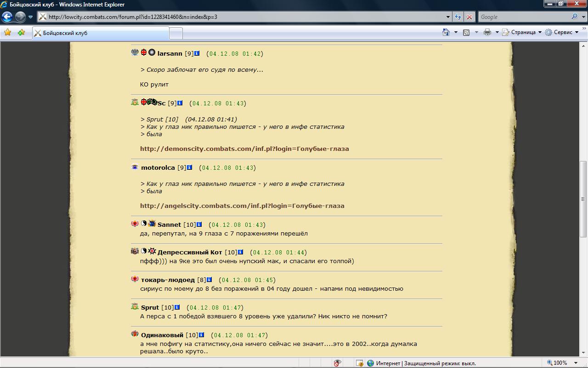Click username larsann
The width and height of the screenshot is (588, 368).
[170, 53]
